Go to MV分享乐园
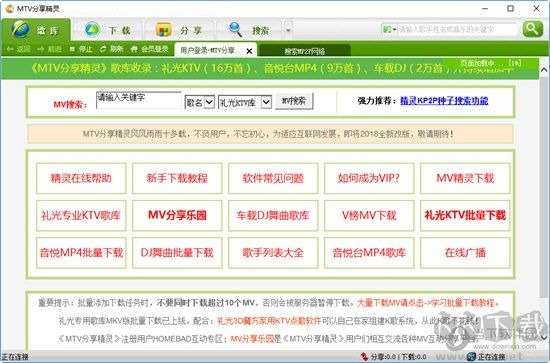Image resolution: width=550 pixels, height=363 pixels. 177,215
